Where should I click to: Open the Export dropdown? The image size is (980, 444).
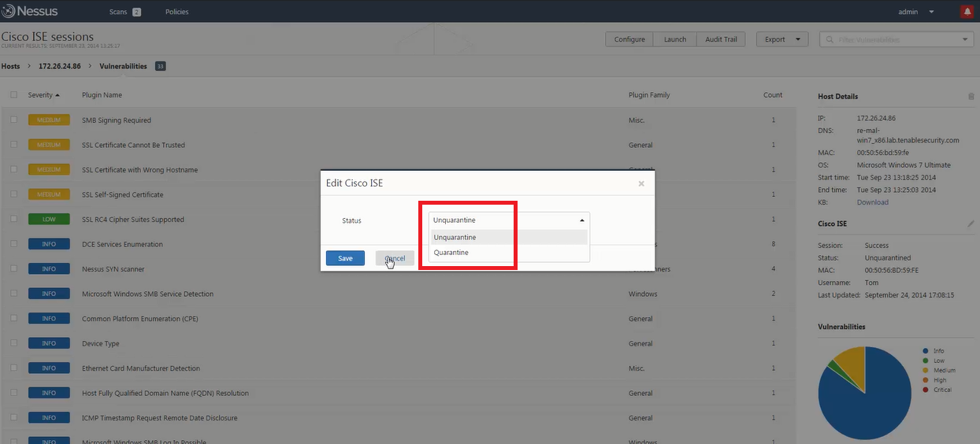coord(782,39)
